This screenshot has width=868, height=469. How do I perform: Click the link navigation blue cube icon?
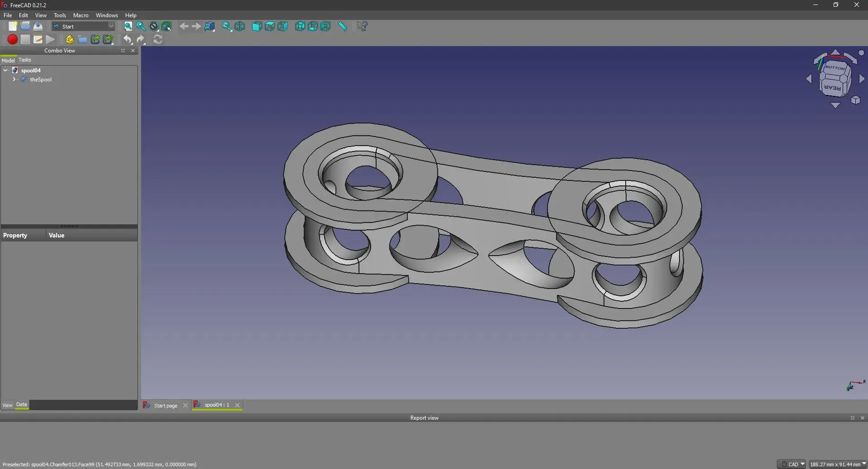(x=209, y=26)
